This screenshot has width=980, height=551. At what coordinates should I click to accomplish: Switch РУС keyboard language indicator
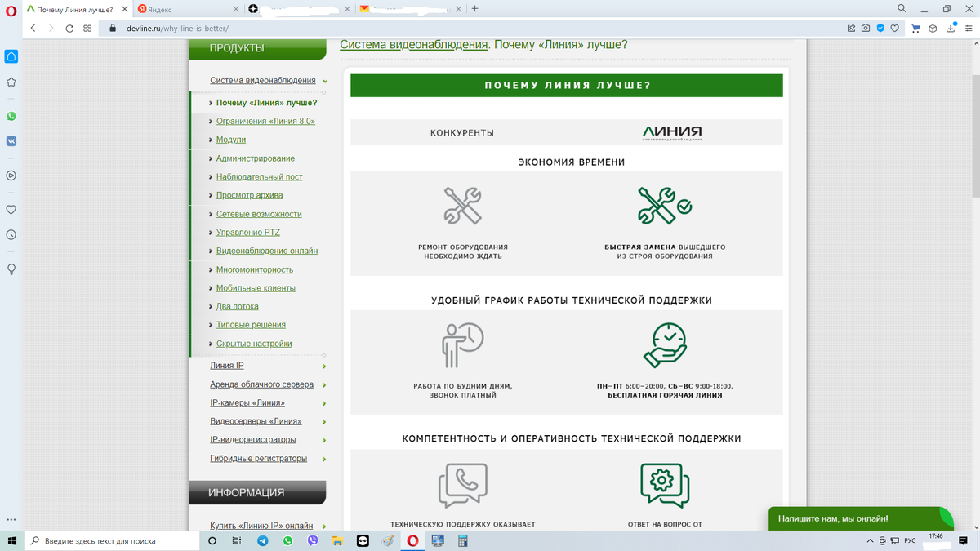[x=909, y=540]
